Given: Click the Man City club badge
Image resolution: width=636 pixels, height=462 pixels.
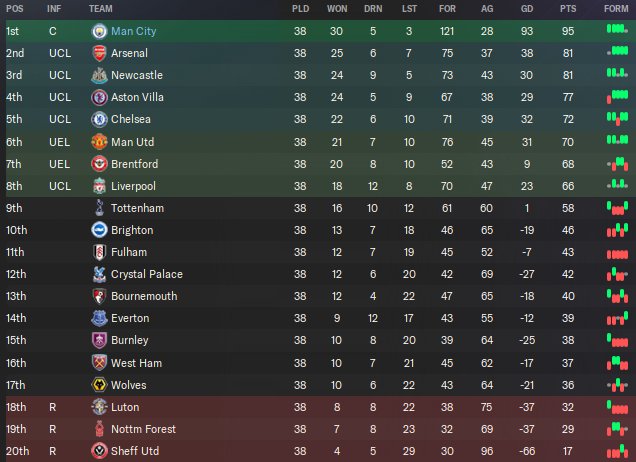Looking at the screenshot, I should pyautogui.click(x=99, y=31).
